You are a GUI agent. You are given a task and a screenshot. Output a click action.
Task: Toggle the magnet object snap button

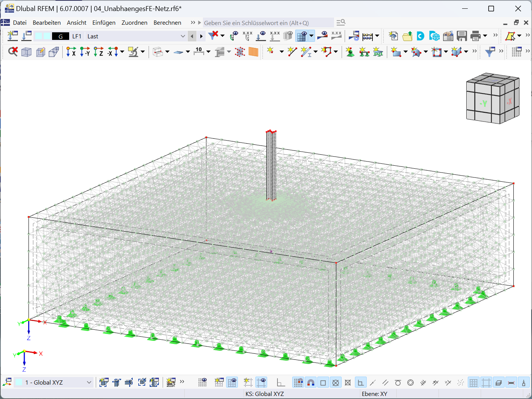point(310,382)
